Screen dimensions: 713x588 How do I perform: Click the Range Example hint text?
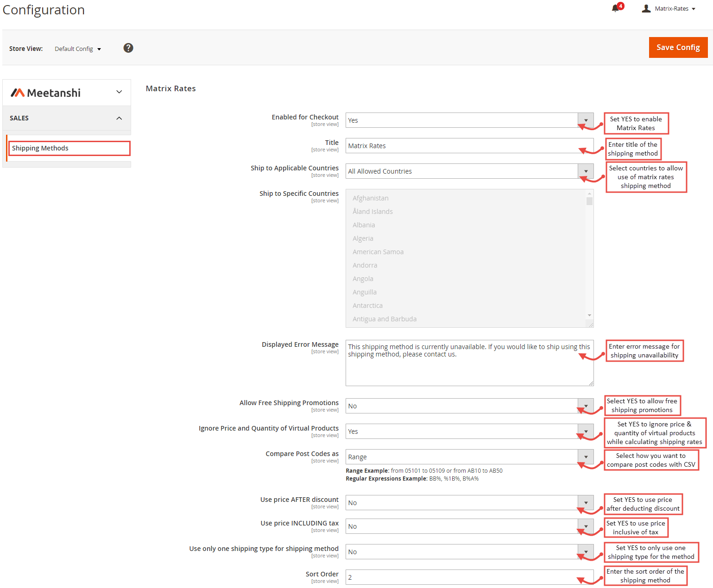coord(424,471)
